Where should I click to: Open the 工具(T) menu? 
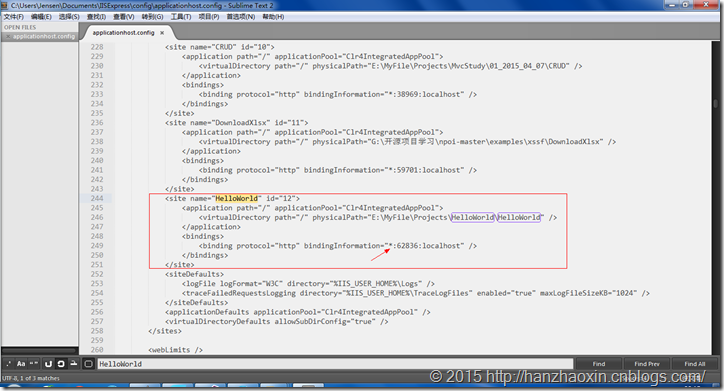click(x=181, y=17)
